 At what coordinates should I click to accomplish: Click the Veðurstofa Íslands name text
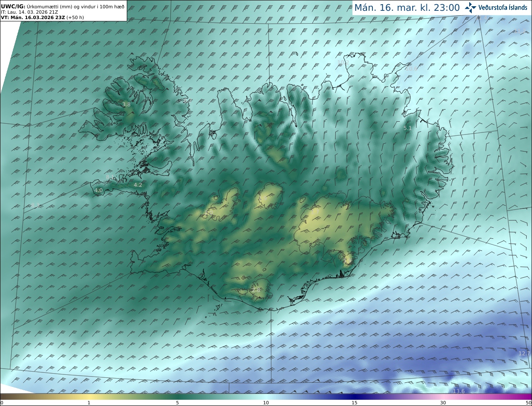503,7
